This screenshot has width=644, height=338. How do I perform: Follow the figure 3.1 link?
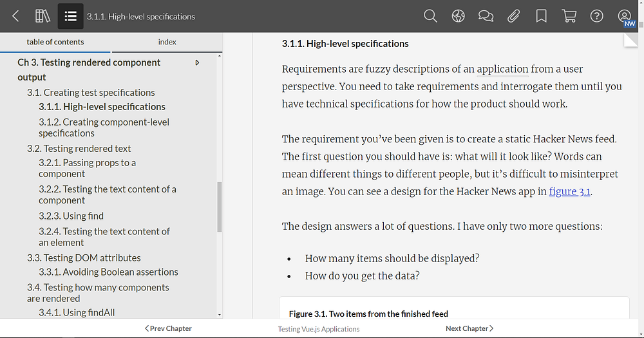coord(569,191)
